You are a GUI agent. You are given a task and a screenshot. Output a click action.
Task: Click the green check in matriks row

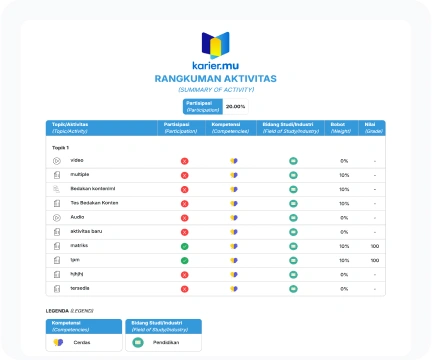(184, 246)
